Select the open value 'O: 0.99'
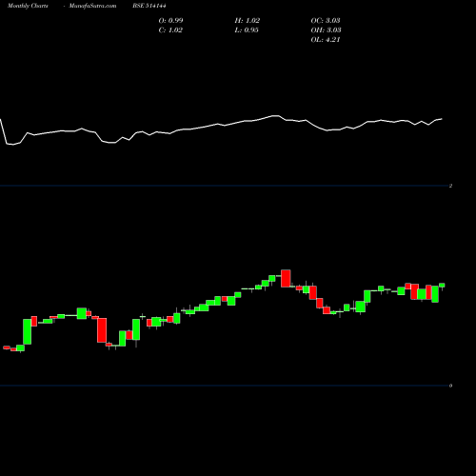Image resolution: width=476 pixels, height=476 pixels. coord(170,20)
